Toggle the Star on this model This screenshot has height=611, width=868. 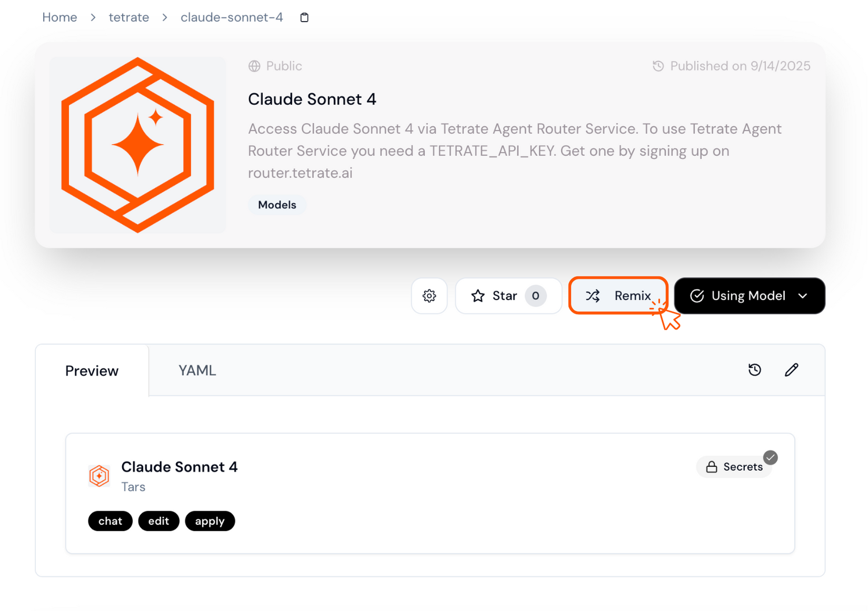click(x=506, y=295)
